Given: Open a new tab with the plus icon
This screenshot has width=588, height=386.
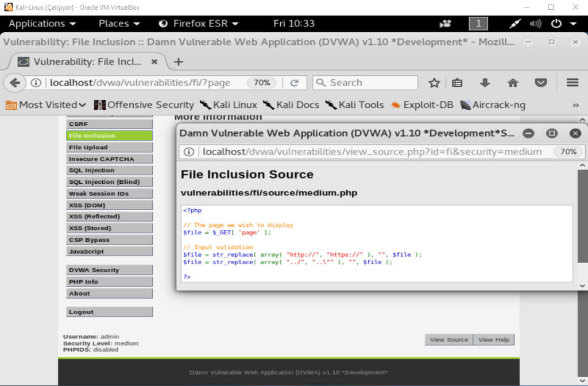Looking at the screenshot, I should tap(179, 62).
